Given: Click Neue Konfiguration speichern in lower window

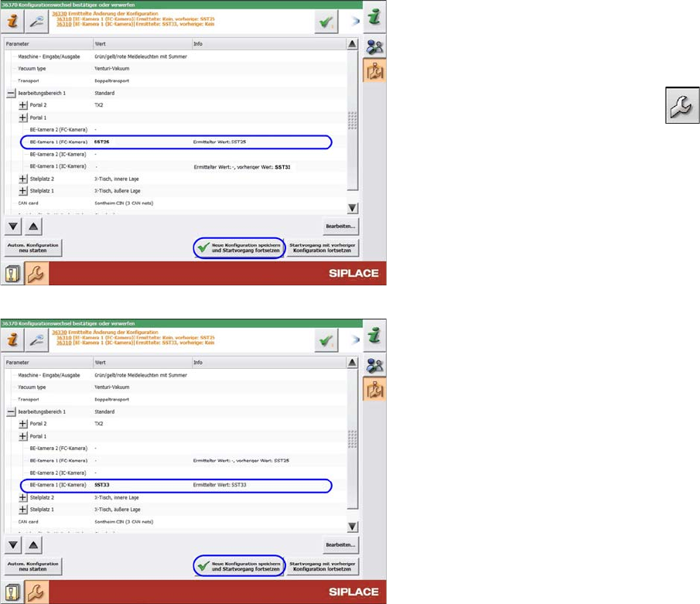Looking at the screenshot, I should (x=240, y=567).
